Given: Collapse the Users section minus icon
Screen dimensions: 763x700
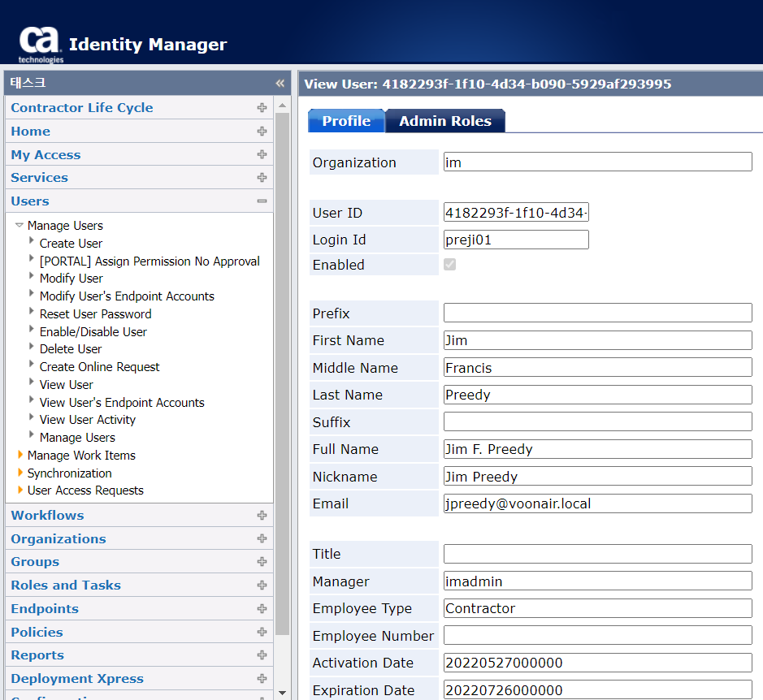Looking at the screenshot, I should point(262,201).
